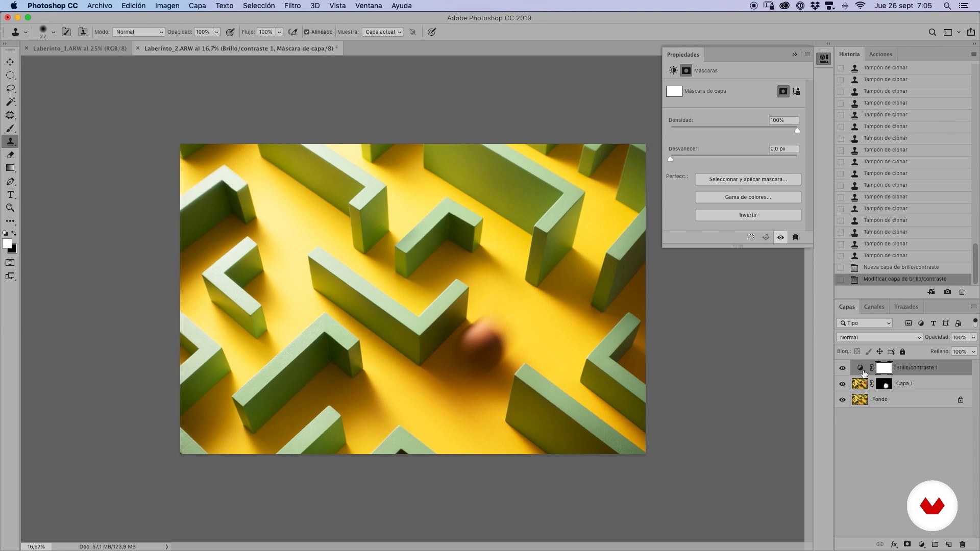
Task: Create a new layer icon
Action: click(x=949, y=544)
